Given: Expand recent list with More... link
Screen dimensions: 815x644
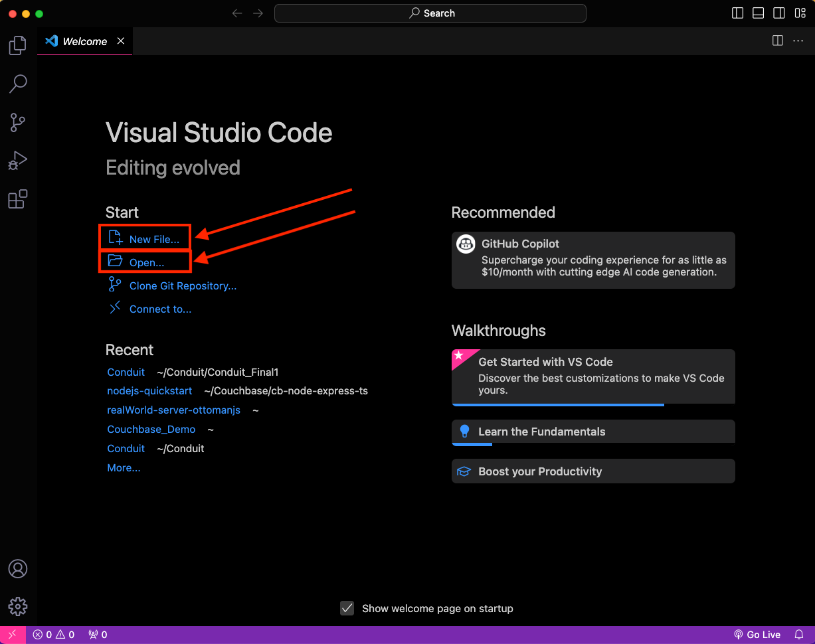Looking at the screenshot, I should (x=124, y=468).
